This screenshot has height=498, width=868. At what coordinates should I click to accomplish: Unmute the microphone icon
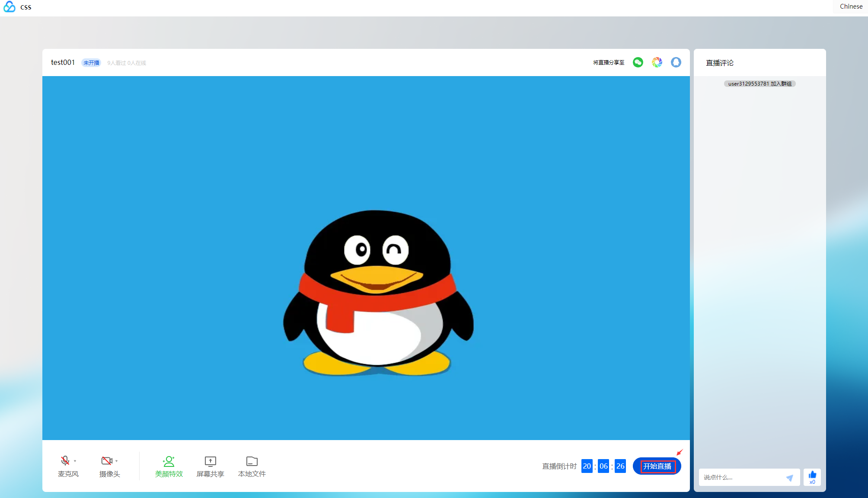[x=65, y=461]
